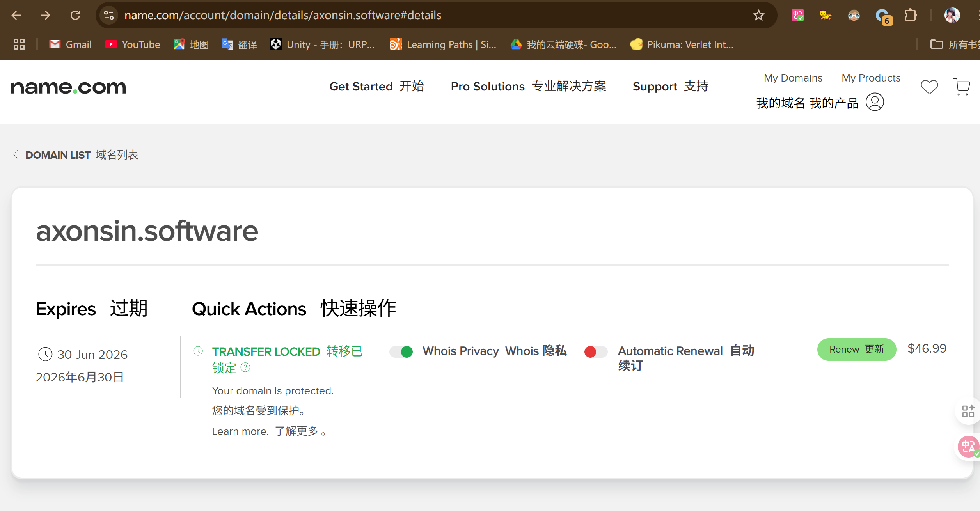Click the green Renew button
980x511 pixels.
[x=856, y=349]
